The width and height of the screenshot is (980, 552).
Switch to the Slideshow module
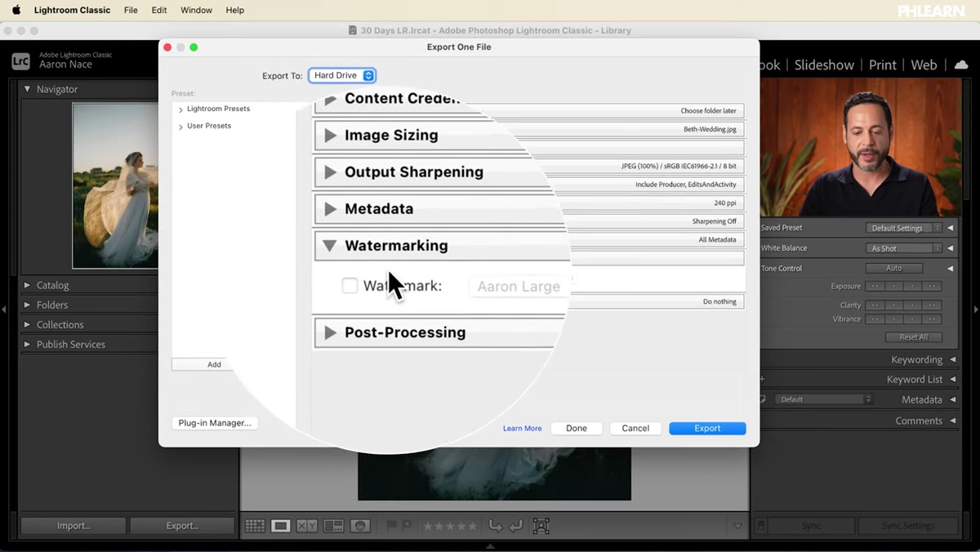point(824,65)
